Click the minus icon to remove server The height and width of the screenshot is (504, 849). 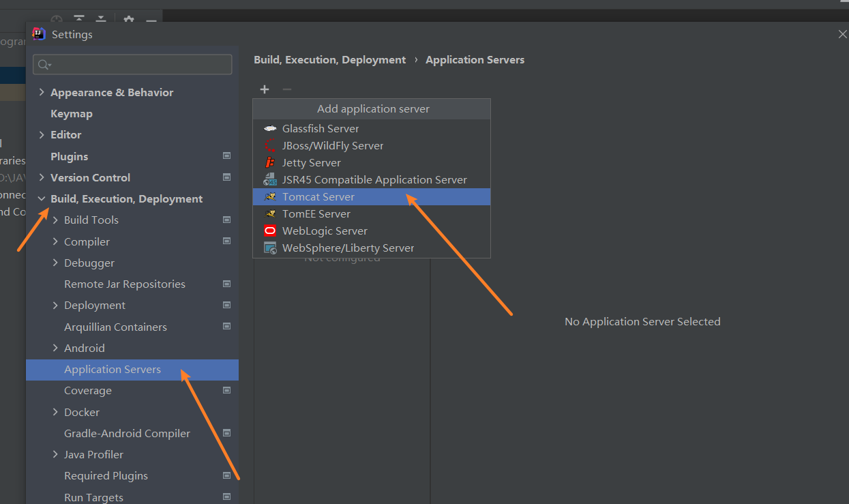point(287,89)
